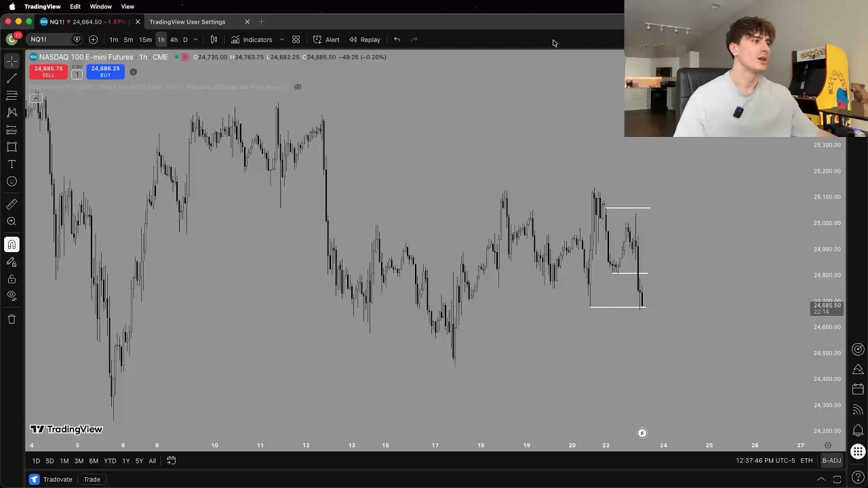
Task: Open the Alerts bell panel
Action: [x=858, y=430]
